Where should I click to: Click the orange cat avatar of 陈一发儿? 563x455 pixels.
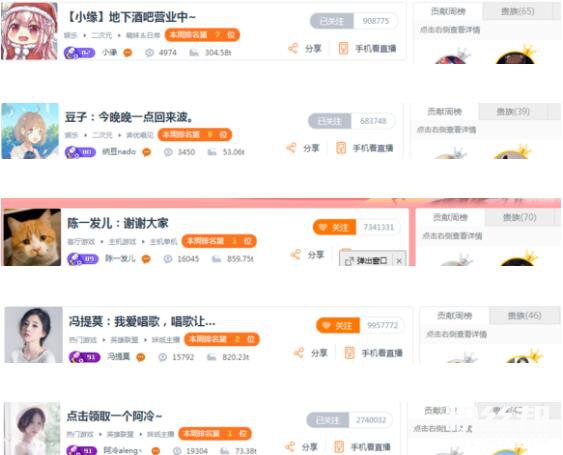pyautogui.click(x=32, y=237)
